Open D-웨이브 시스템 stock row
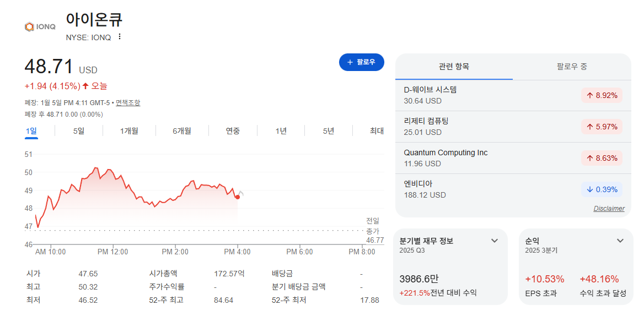644x316 pixels. click(x=513, y=95)
